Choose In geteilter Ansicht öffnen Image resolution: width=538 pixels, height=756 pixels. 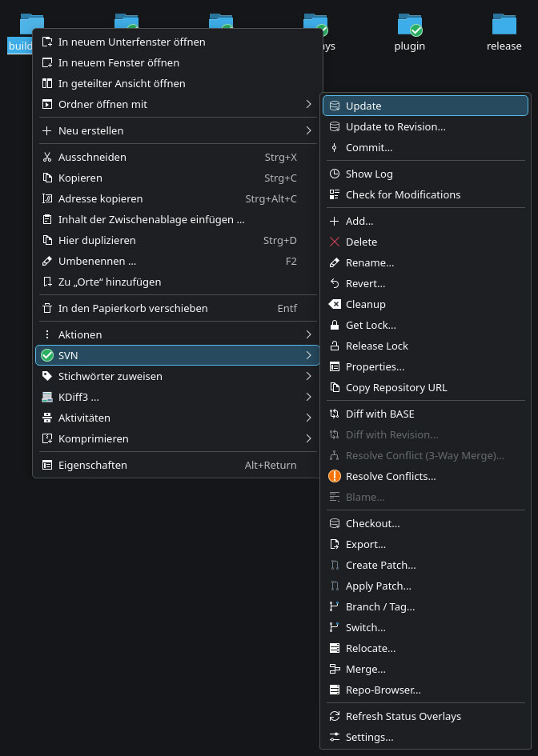[177, 83]
